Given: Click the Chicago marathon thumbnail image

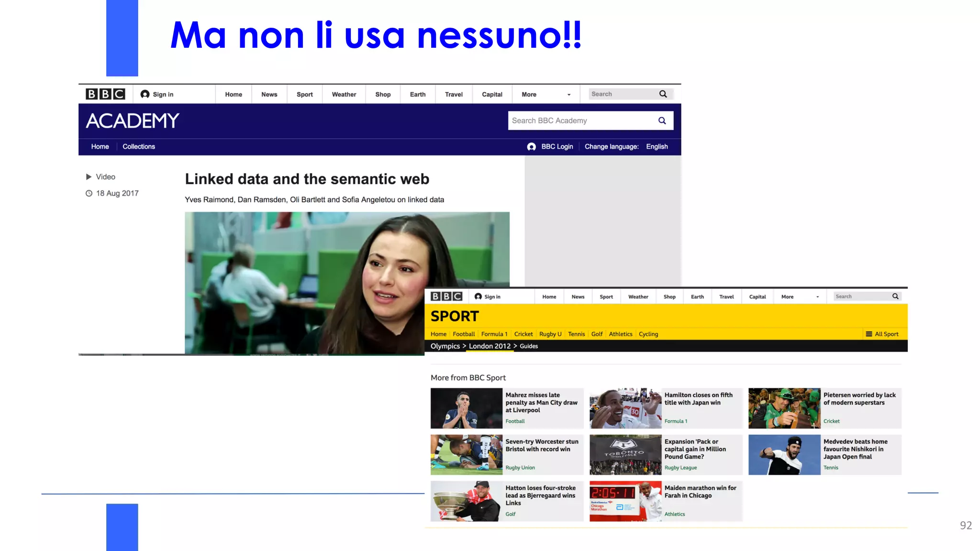Looking at the screenshot, I should pos(625,501).
